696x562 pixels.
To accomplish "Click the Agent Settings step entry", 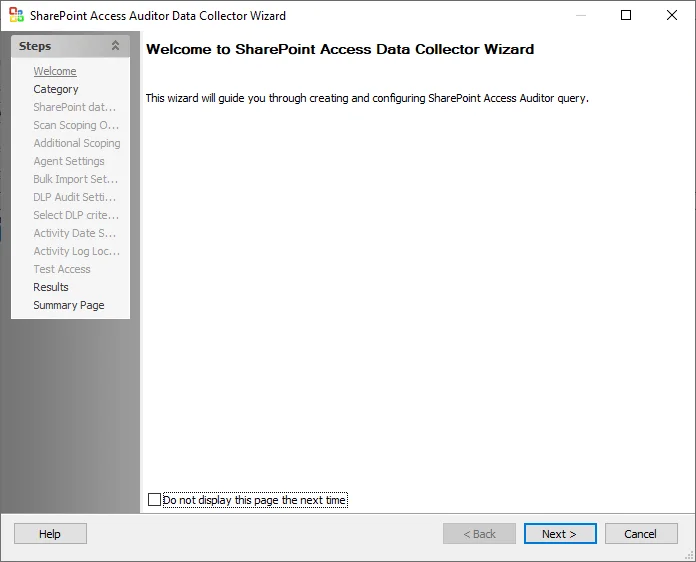I will click(69, 161).
